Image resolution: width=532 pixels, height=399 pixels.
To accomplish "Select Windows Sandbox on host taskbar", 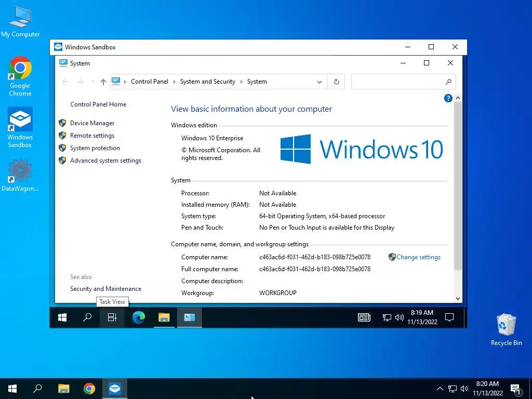I will pyautogui.click(x=115, y=389).
